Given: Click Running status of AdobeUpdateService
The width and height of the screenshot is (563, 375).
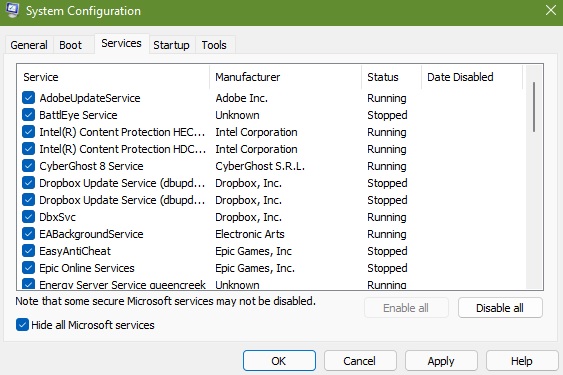Looking at the screenshot, I should pos(387,98).
